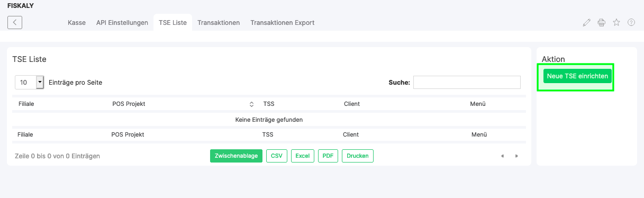Click the printer icon

coord(601,23)
